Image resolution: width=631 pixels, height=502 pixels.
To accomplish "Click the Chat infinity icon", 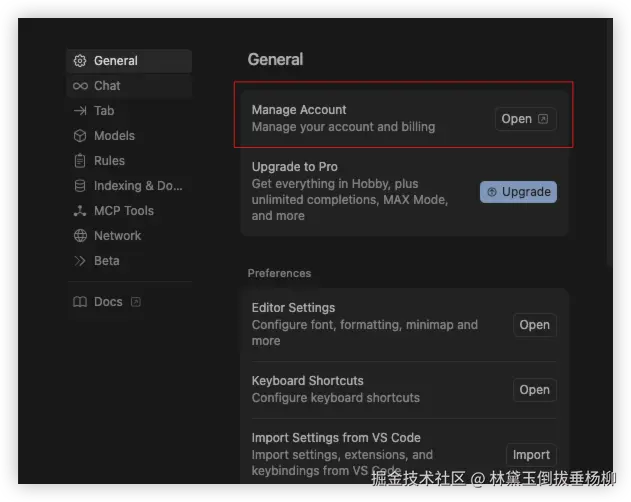I will pos(80,86).
